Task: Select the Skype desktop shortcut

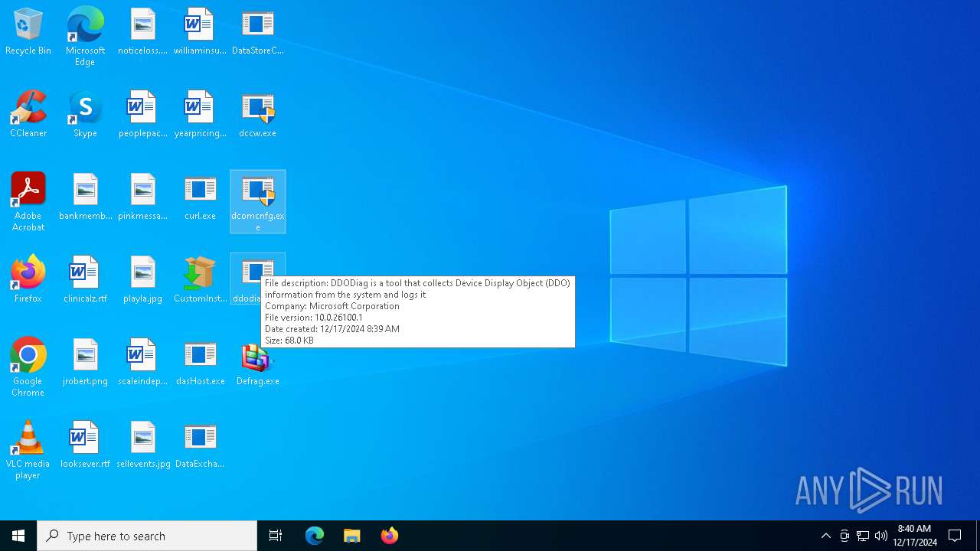Action: click(x=85, y=115)
